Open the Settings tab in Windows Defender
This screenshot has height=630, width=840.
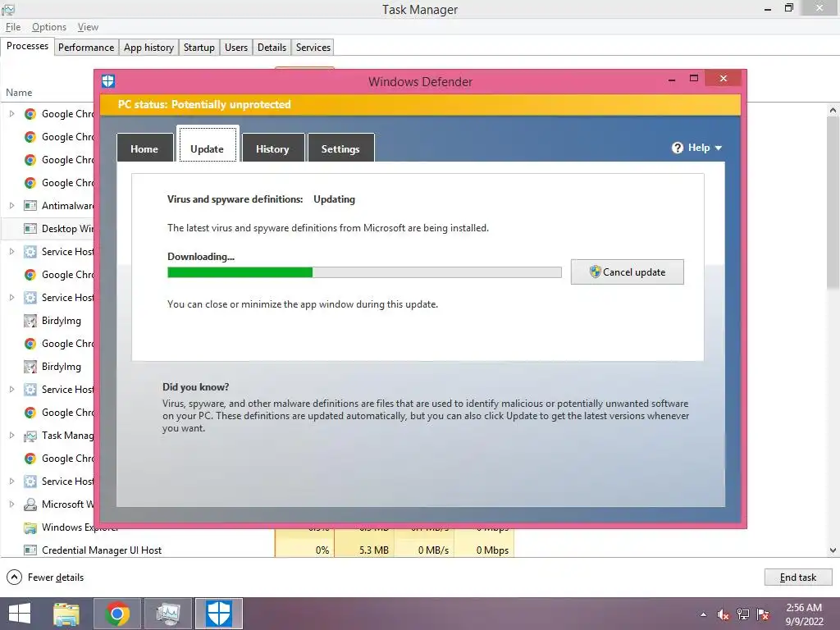click(x=340, y=148)
